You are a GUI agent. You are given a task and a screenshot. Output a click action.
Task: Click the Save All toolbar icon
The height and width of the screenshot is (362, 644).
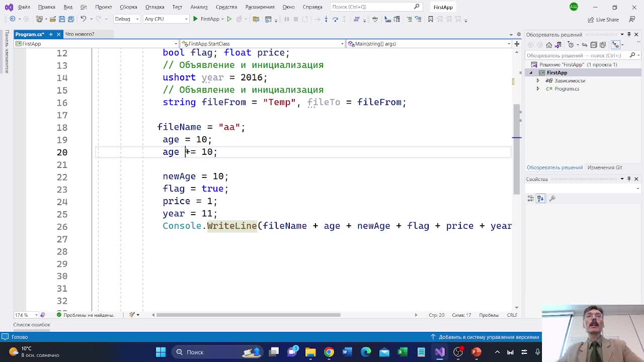coord(71,19)
